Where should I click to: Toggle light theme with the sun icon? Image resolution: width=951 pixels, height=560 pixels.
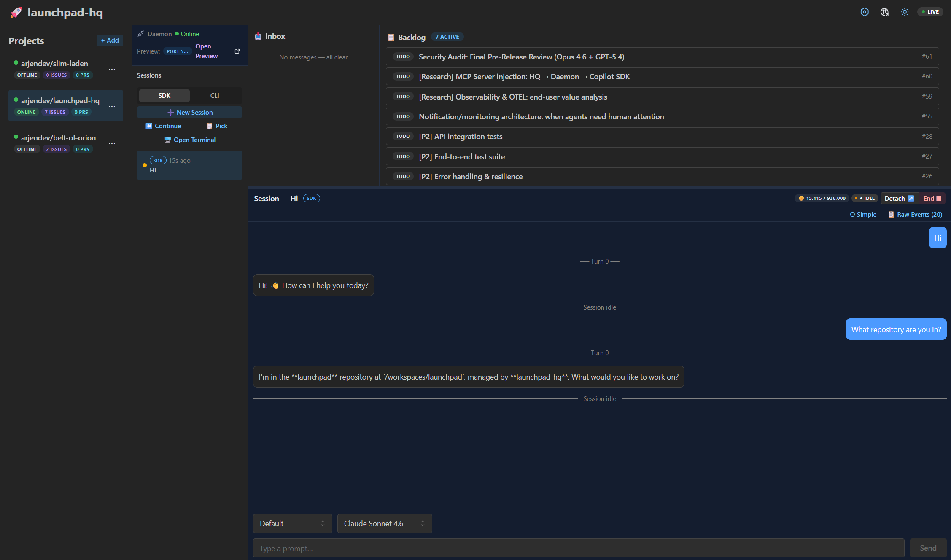coord(905,12)
